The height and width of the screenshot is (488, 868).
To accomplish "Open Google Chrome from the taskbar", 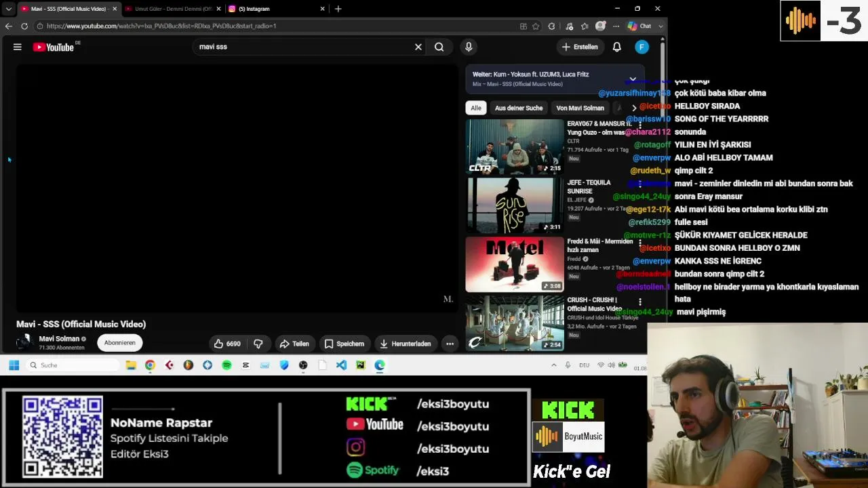I will tap(150, 365).
